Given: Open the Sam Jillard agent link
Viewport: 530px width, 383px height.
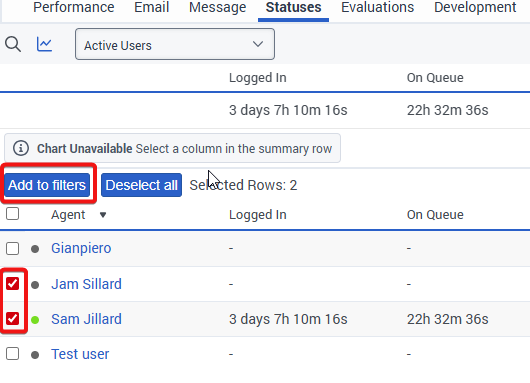Looking at the screenshot, I should point(86,319).
